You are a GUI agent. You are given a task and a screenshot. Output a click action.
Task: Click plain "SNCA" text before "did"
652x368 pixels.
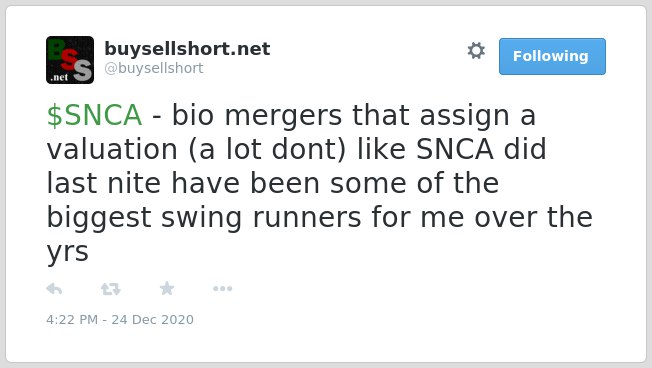pyautogui.click(x=455, y=149)
